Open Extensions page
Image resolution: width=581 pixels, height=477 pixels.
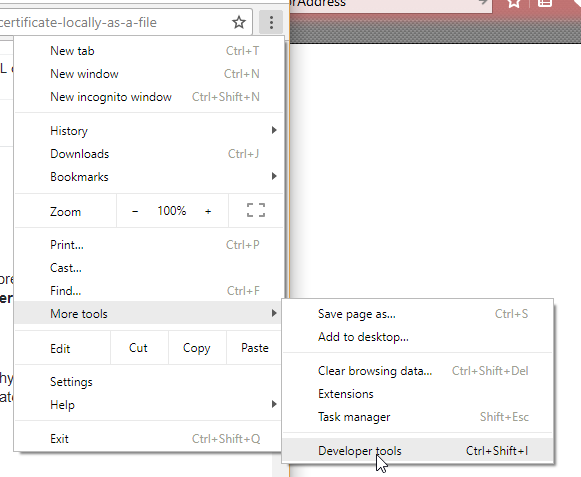418,394
